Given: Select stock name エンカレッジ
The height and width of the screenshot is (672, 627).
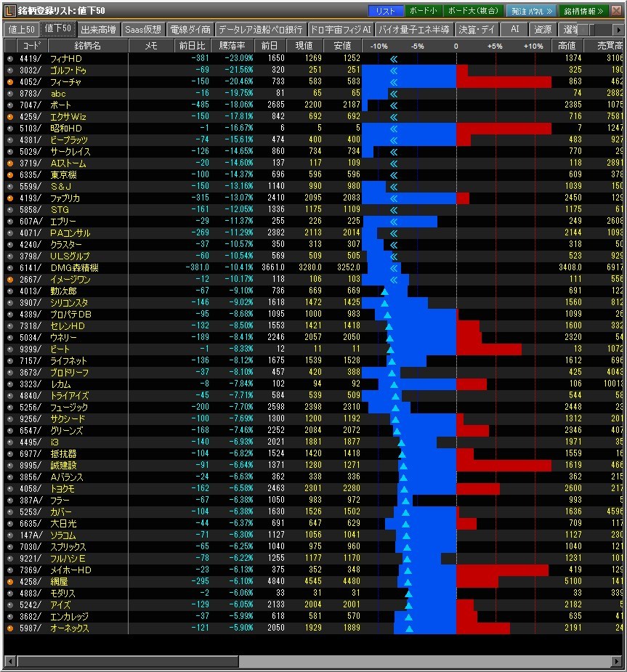Looking at the screenshot, I should [x=70, y=616].
